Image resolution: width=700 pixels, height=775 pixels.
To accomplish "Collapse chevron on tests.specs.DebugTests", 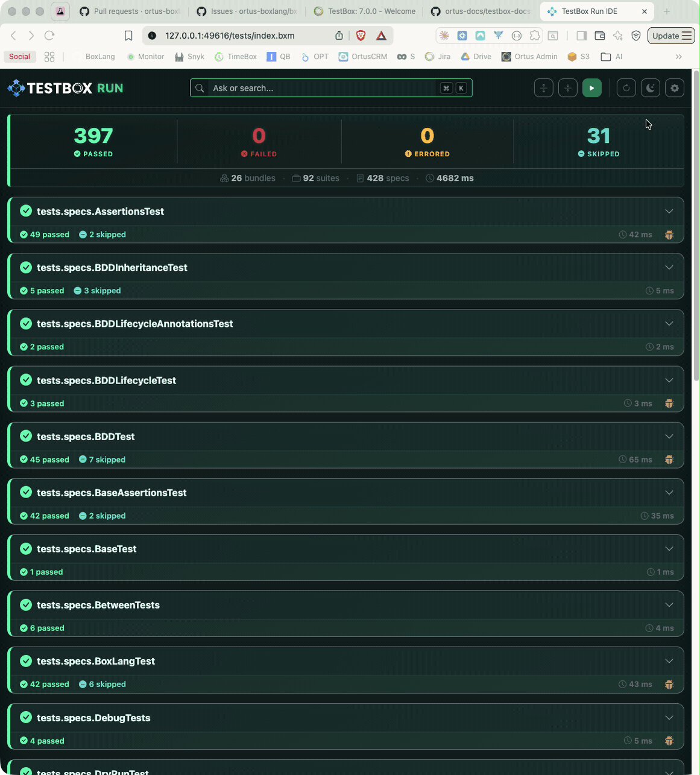I will tap(669, 718).
